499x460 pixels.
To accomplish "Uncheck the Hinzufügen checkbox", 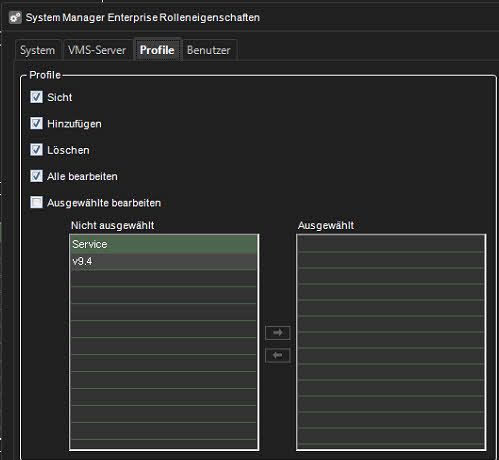I will click(36, 123).
